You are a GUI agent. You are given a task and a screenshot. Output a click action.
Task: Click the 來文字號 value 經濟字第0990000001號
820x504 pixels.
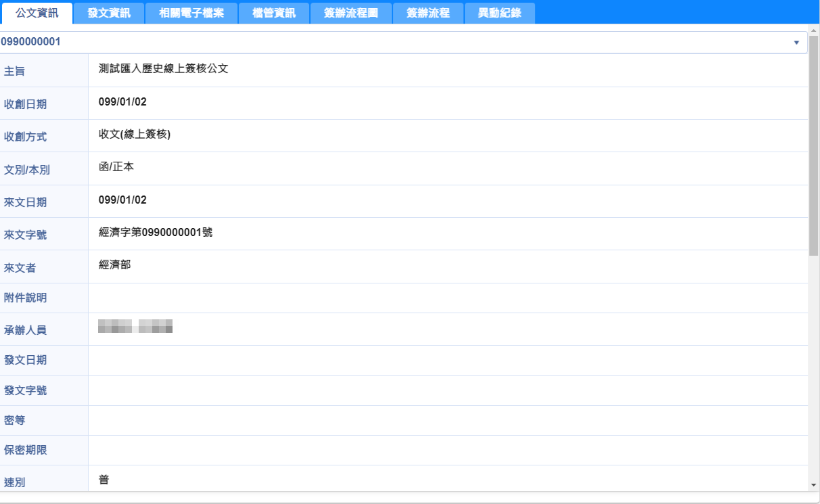coord(156,232)
